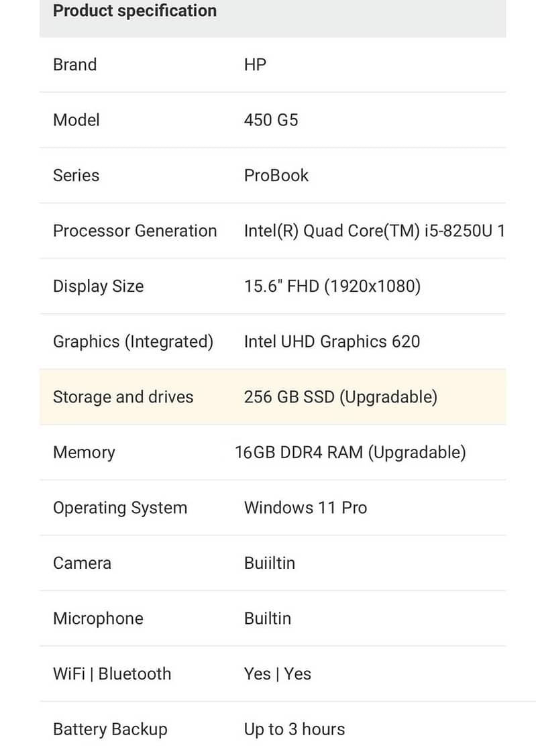Screen dimensions: 536x756
Task: Click the 16GB DDR4 RAM value
Action: [350, 452]
